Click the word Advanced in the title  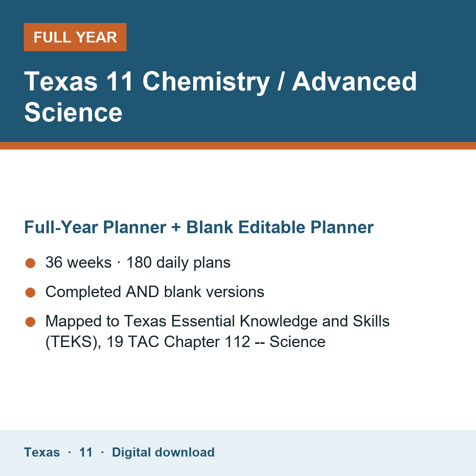pos(355,81)
